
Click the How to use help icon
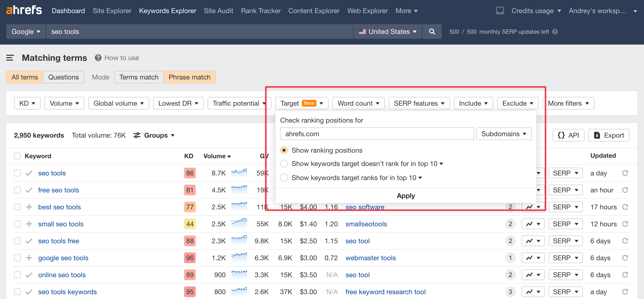[x=98, y=58]
